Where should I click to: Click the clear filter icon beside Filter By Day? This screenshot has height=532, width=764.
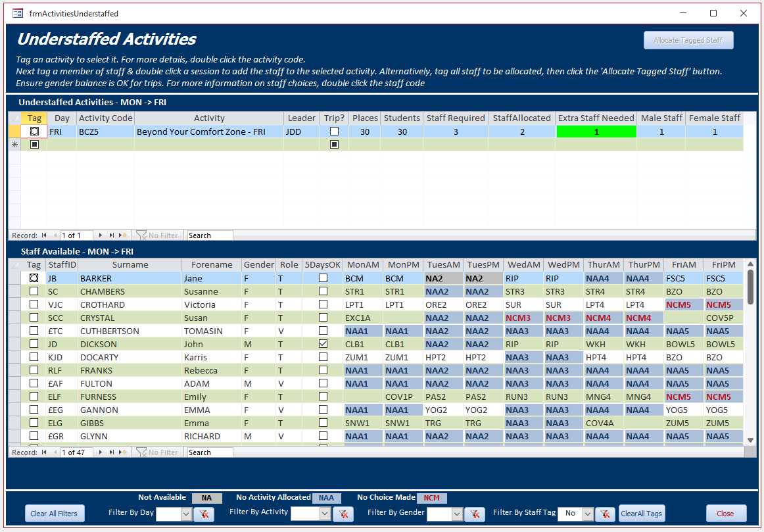click(x=204, y=514)
